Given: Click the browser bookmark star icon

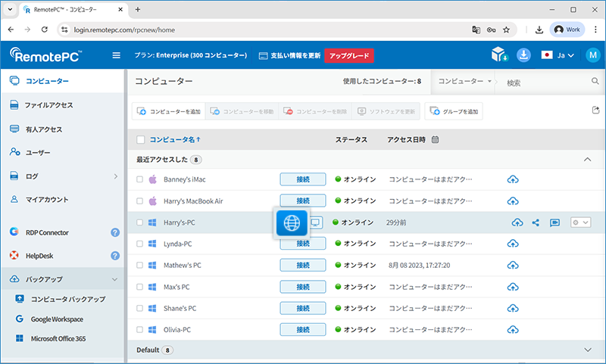Looking at the screenshot, I should (506, 30).
